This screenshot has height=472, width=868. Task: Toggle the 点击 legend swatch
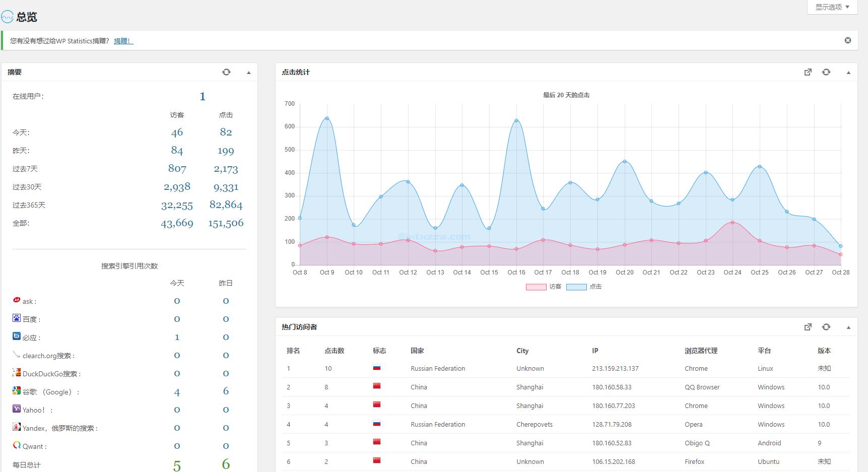click(576, 287)
